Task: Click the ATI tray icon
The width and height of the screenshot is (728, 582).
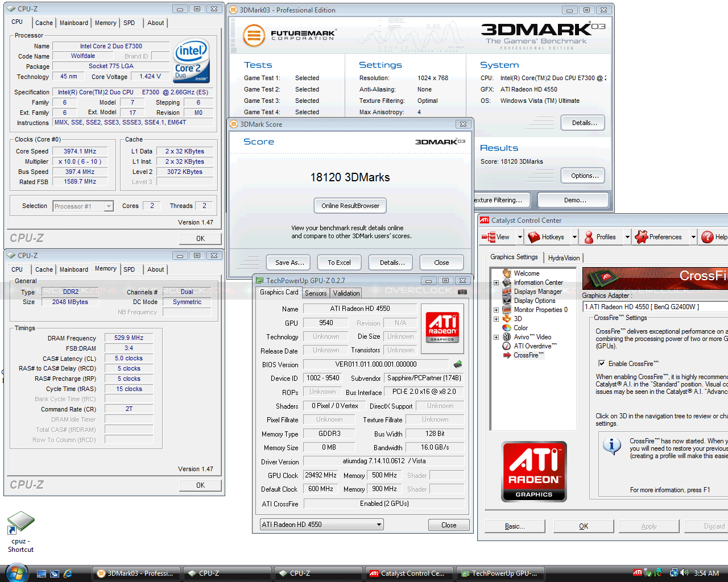Action: click(638, 573)
